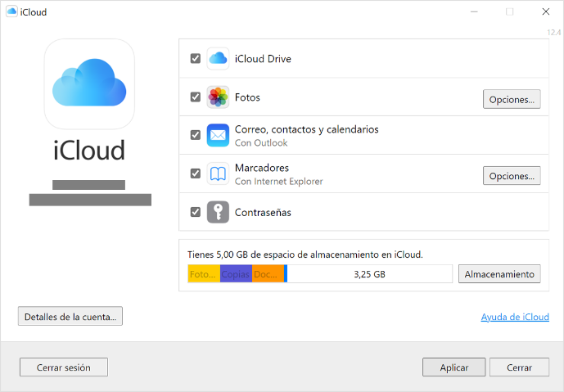Open the Almacenamiento storage button
The image size is (564, 392).
point(499,274)
